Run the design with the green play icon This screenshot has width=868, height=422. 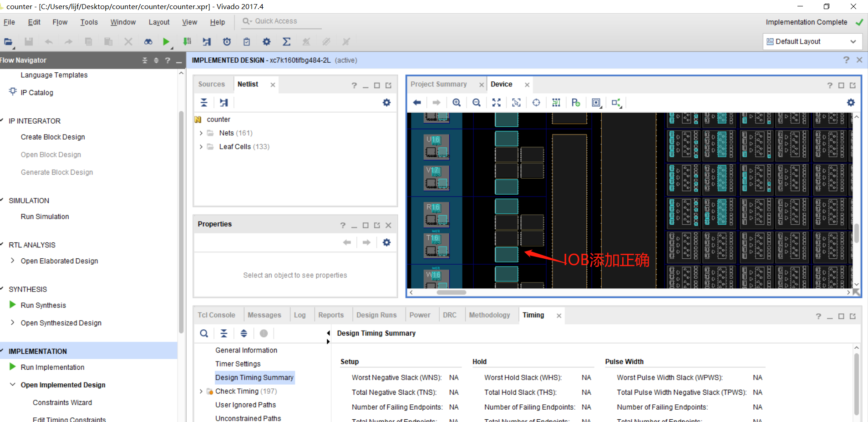166,41
